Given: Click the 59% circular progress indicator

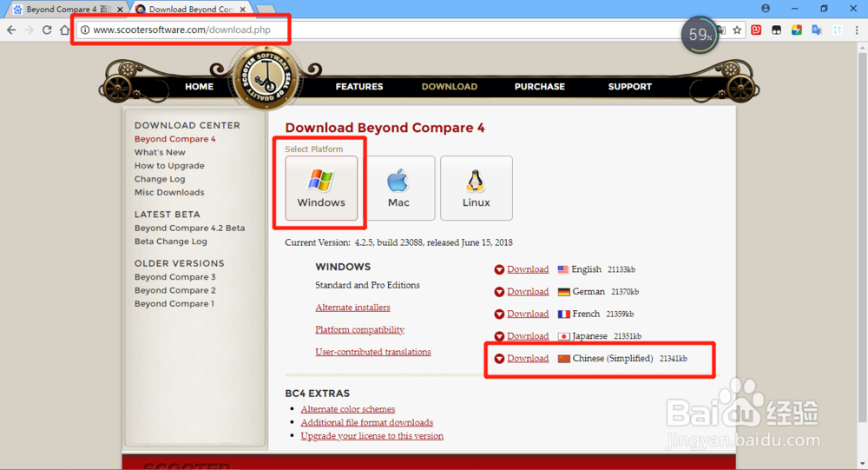Looking at the screenshot, I should click(700, 35).
